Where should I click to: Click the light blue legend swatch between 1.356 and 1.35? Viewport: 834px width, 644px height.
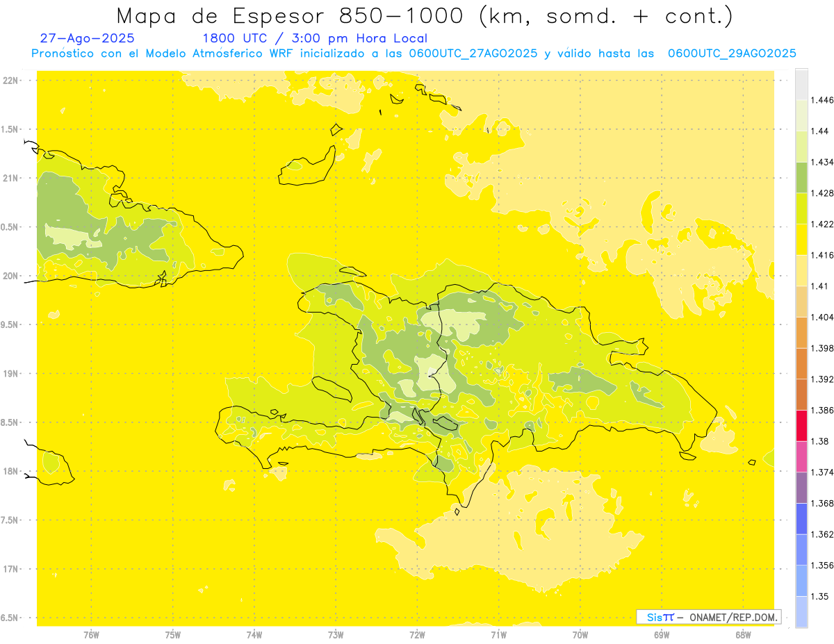(x=801, y=580)
